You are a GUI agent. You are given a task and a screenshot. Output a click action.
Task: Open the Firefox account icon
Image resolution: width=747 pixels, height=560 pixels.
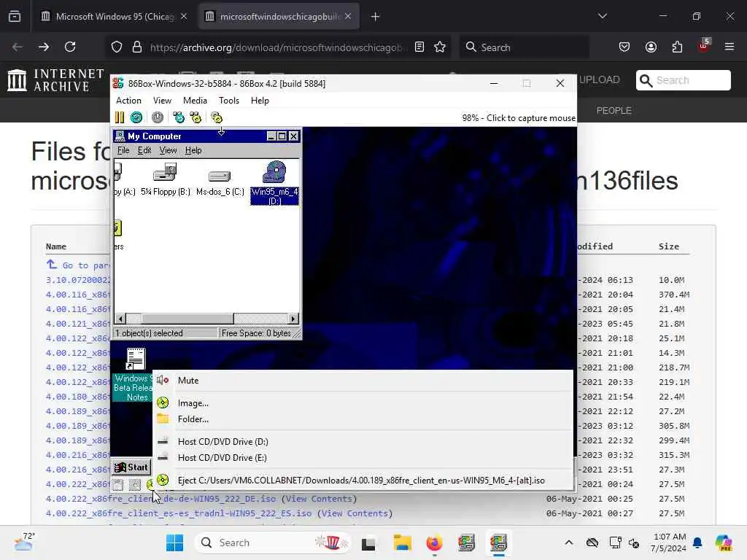651,47
